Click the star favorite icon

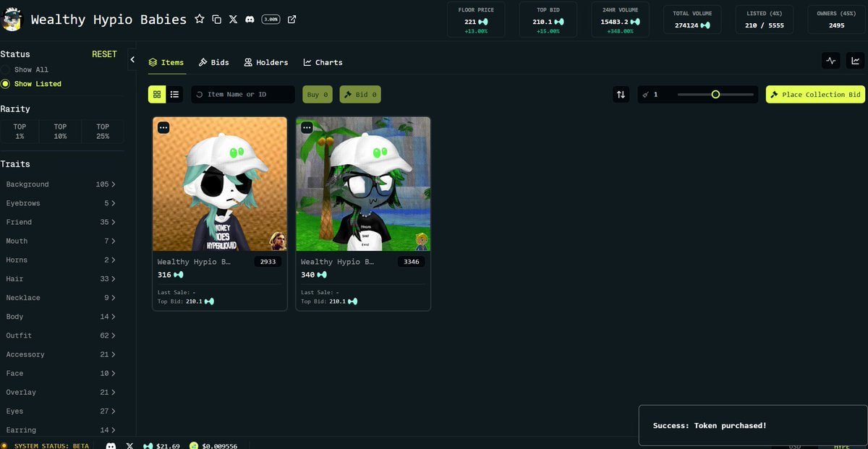[200, 20]
